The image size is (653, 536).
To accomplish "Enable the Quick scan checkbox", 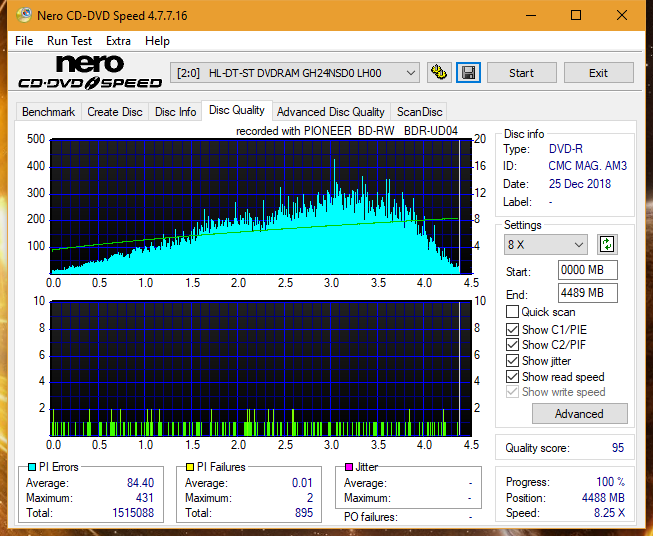I will point(512,312).
